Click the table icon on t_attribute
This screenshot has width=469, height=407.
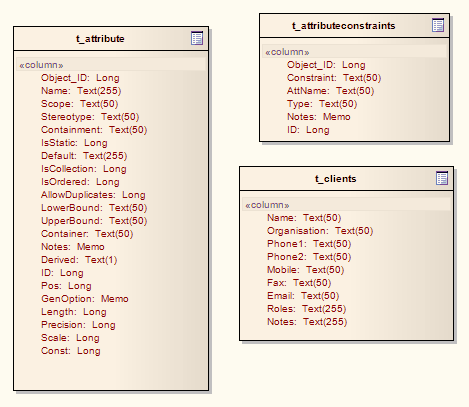click(x=197, y=38)
